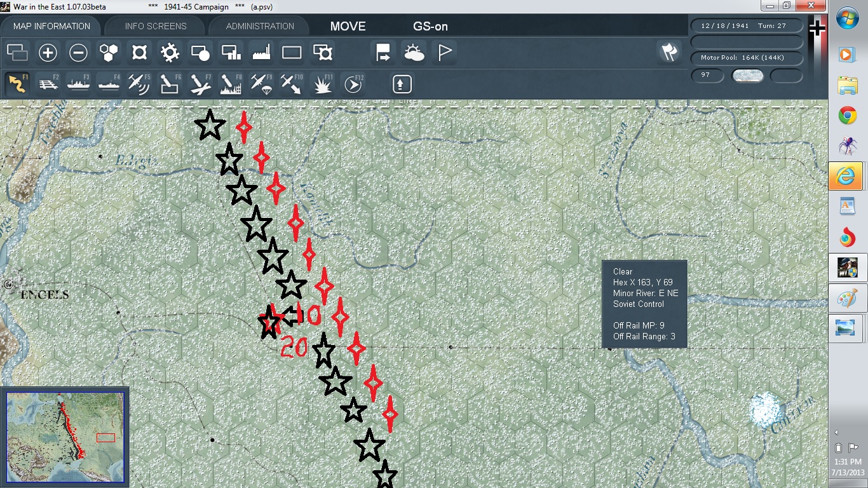
Task: Click the minimap overview thumbnail
Action: click(65, 436)
